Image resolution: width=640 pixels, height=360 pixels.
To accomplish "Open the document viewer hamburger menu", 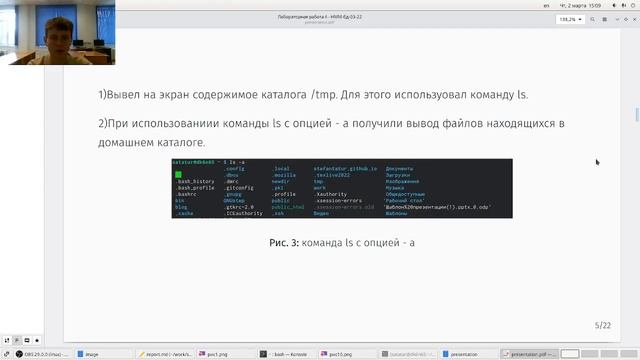I will 604,19.
